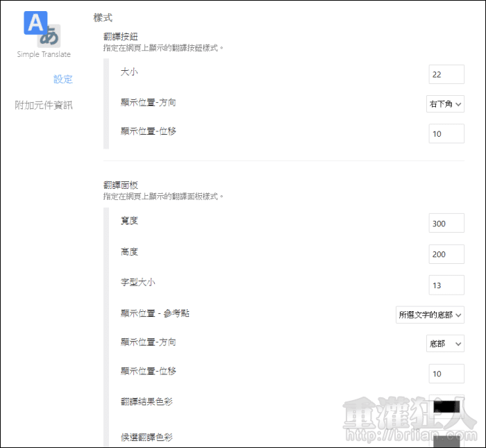The width and height of the screenshot is (486, 448).
Task: Click the 顯示位置 - 參考點 label
Action: [x=155, y=313]
